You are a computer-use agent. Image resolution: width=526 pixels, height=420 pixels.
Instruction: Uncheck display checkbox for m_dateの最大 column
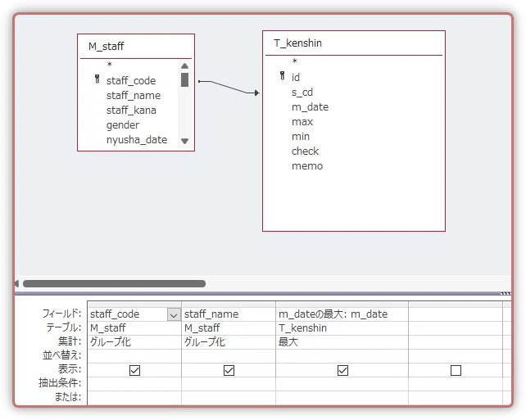342,370
